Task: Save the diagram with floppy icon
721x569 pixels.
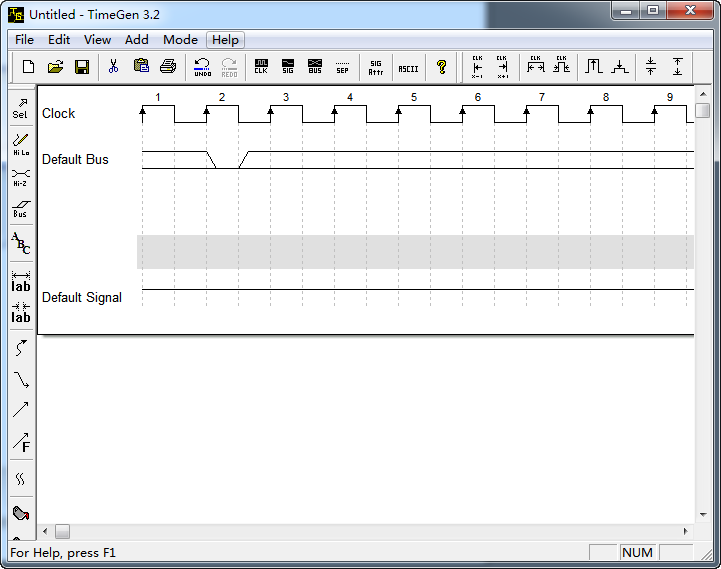Action: [x=82, y=67]
